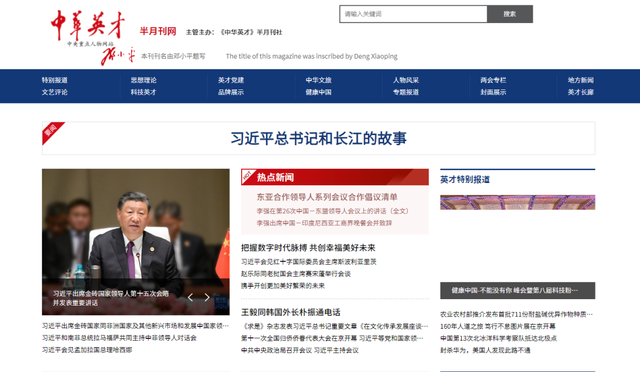Open headline 习近平总书记和长江的故事
This screenshot has width=640, height=372.
tap(319, 138)
